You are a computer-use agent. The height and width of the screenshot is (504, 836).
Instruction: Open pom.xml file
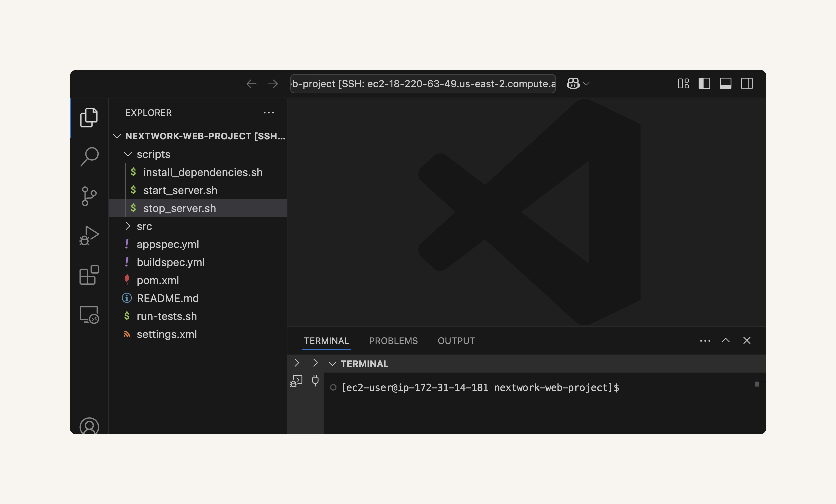click(198, 280)
